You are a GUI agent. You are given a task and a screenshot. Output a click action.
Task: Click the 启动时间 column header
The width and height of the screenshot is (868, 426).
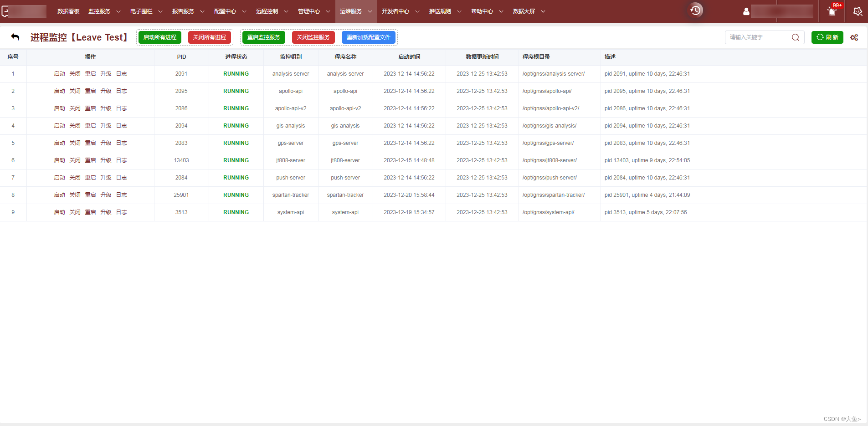(x=409, y=57)
